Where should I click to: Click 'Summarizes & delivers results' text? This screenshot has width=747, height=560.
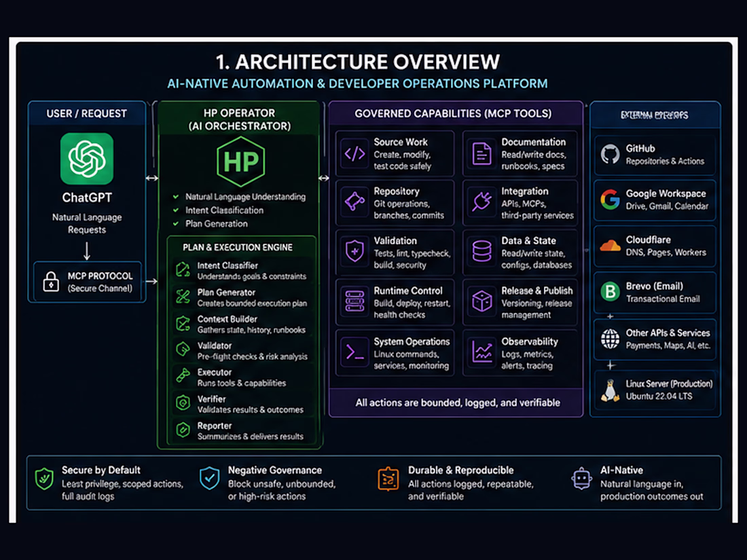(250, 436)
